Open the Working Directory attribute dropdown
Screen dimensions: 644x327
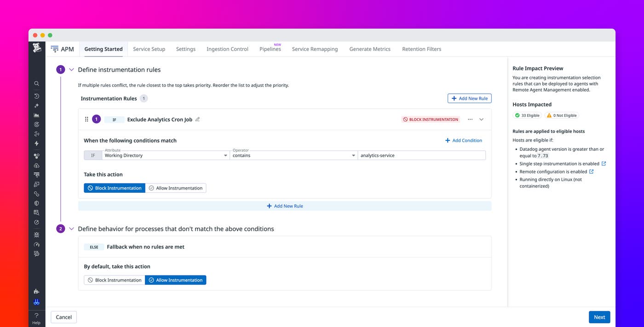(166, 155)
